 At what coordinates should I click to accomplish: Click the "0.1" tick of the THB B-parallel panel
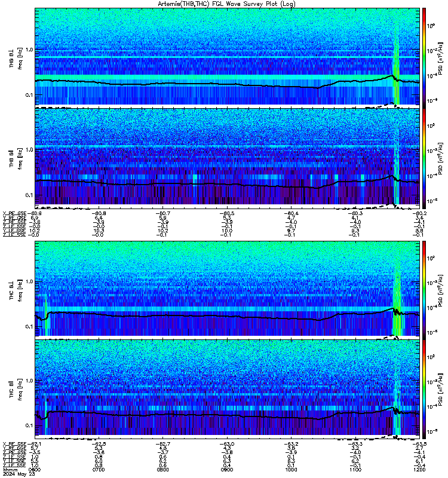click(x=29, y=195)
